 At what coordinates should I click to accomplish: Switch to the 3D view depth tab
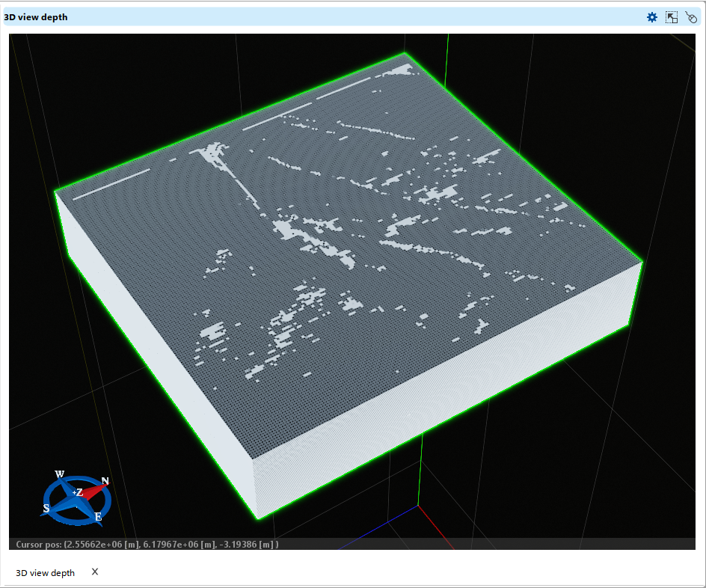(46, 572)
